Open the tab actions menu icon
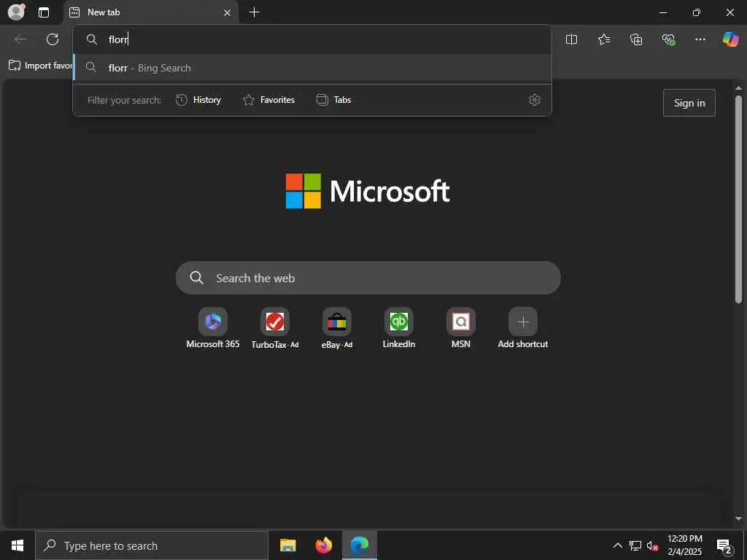The height and width of the screenshot is (560, 747). click(x=44, y=12)
